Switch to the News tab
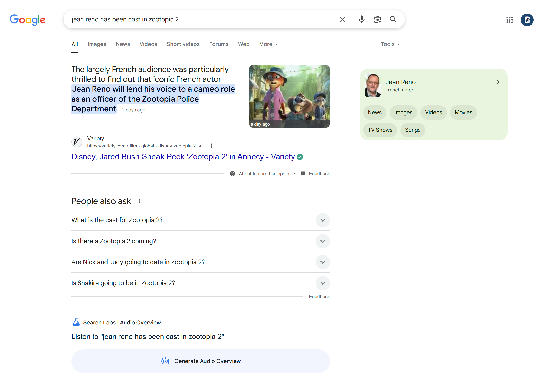Image resolution: width=543 pixels, height=392 pixels. tap(123, 44)
